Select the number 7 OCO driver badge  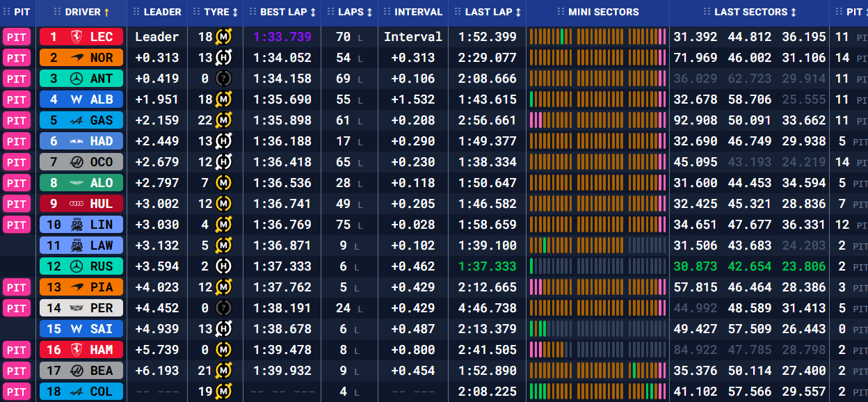coord(81,162)
